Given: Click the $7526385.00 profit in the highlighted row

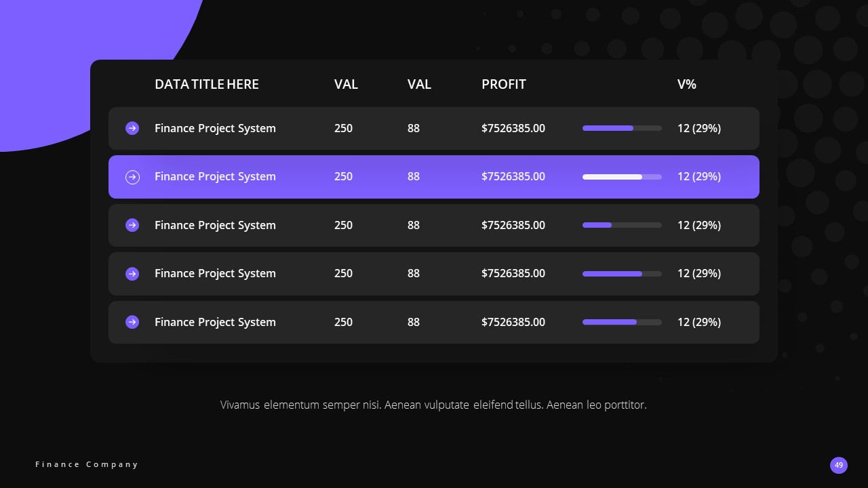Looking at the screenshot, I should tap(513, 177).
